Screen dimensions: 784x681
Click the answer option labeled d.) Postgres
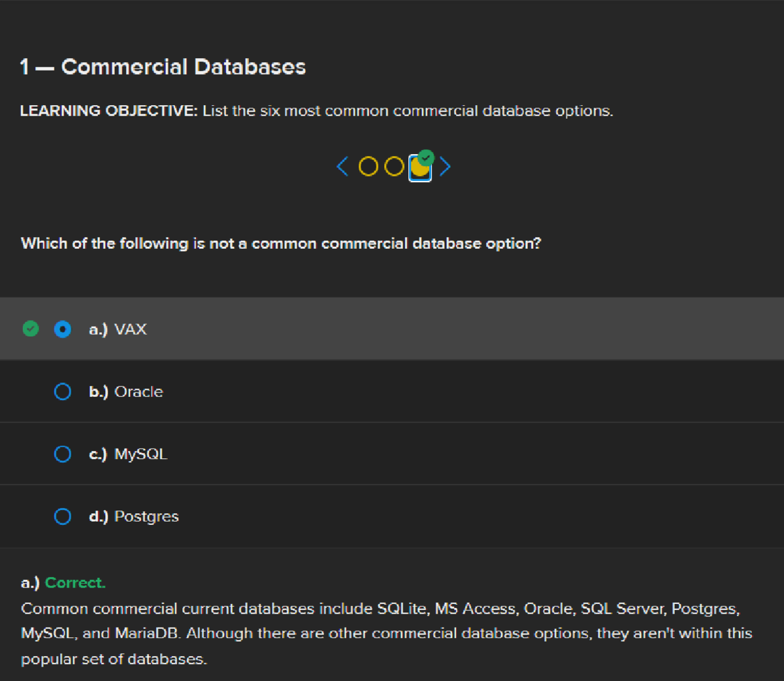(134, 516)
